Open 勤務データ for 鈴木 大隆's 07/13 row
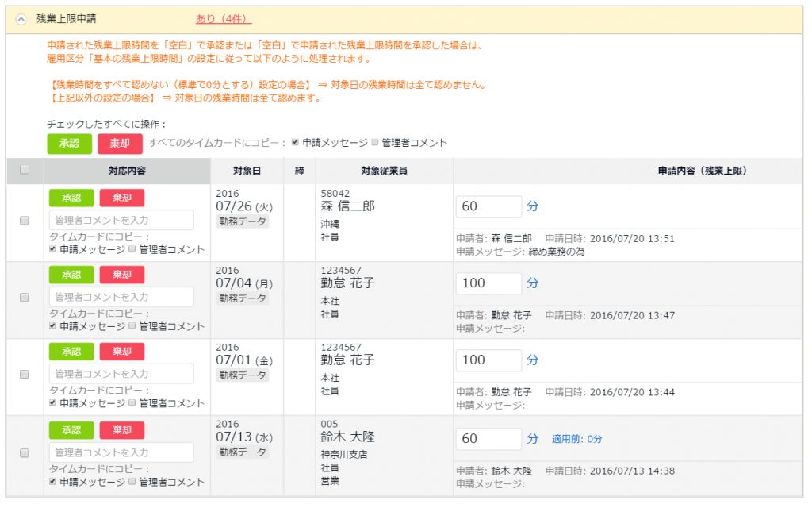812x508 pixels. [x=243, y=452]
